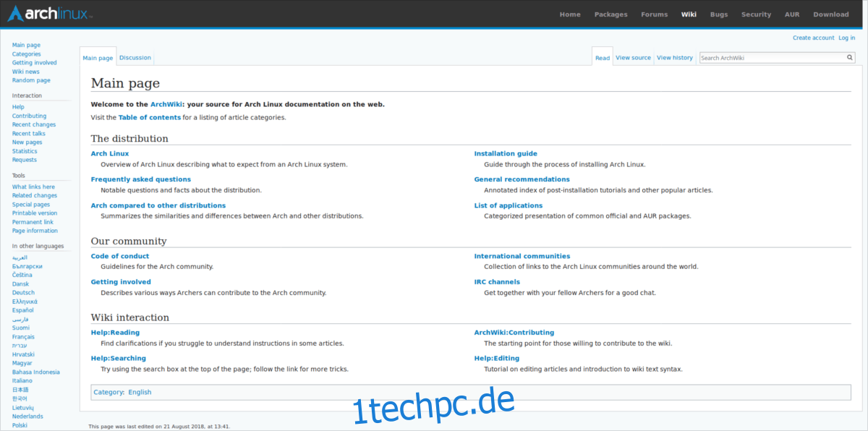Open Help:Searching
The image size is (868, 431).
coord(119,358)
